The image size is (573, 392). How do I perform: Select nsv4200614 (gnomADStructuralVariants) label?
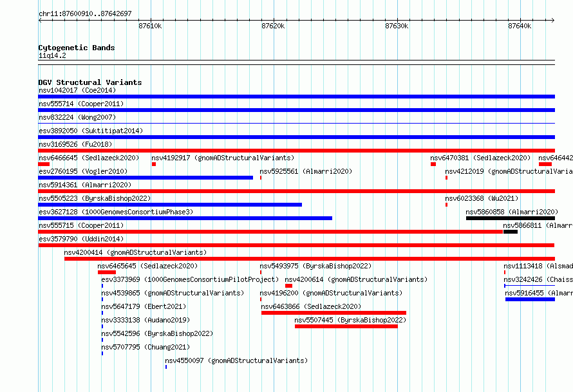point(356,279)
